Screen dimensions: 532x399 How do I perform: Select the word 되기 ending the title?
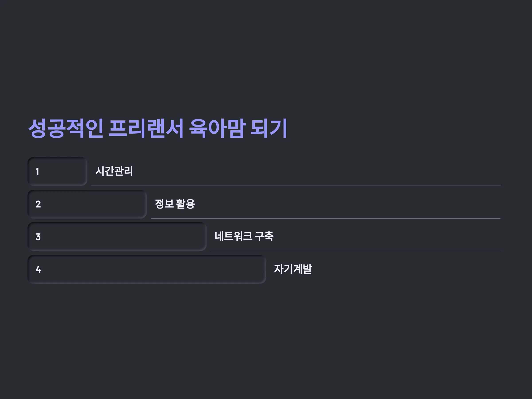point(269,128)
